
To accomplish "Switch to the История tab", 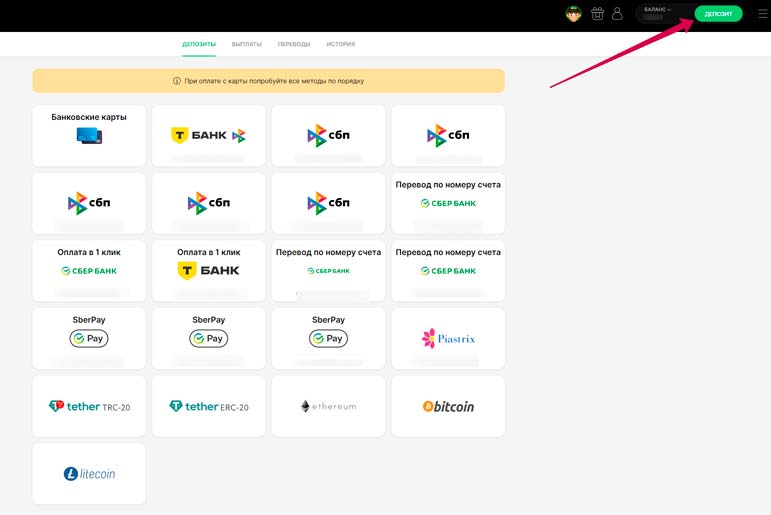I will [341, 44].
